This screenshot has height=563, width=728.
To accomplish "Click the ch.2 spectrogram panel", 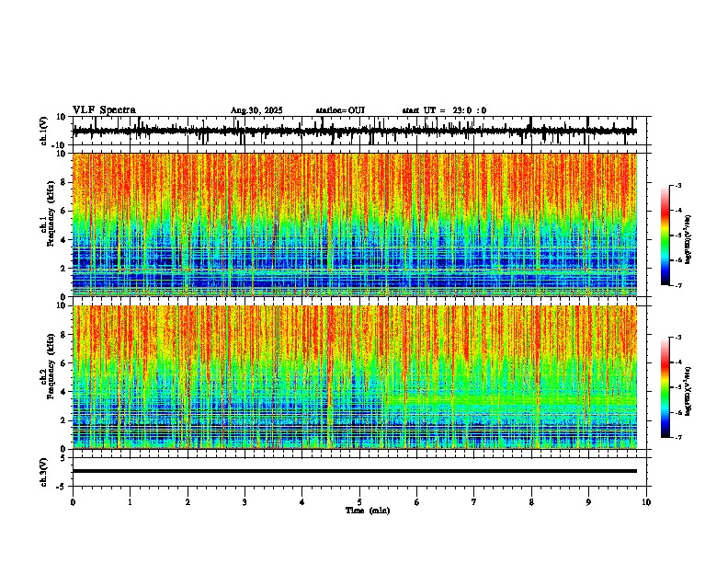I will coord(355,377).
